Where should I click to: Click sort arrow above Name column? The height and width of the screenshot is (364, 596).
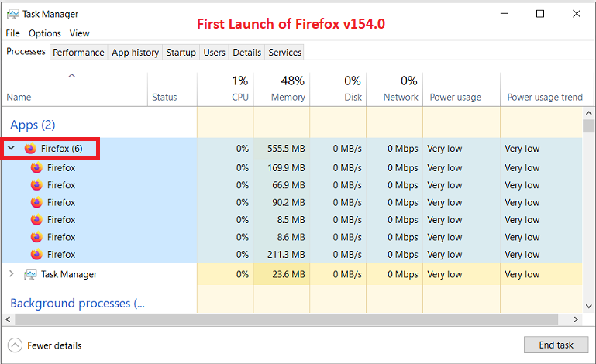pyautogui.click(x=72, y=76)
